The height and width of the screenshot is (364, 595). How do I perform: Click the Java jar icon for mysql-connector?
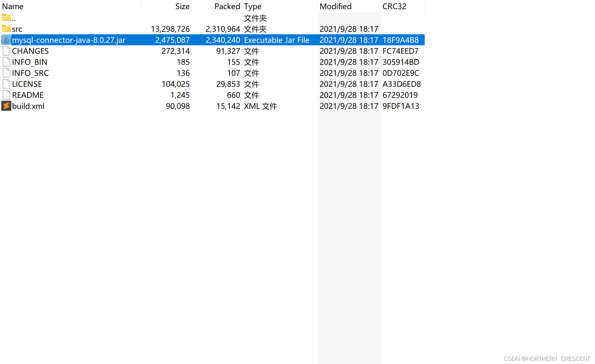(6, 40)
